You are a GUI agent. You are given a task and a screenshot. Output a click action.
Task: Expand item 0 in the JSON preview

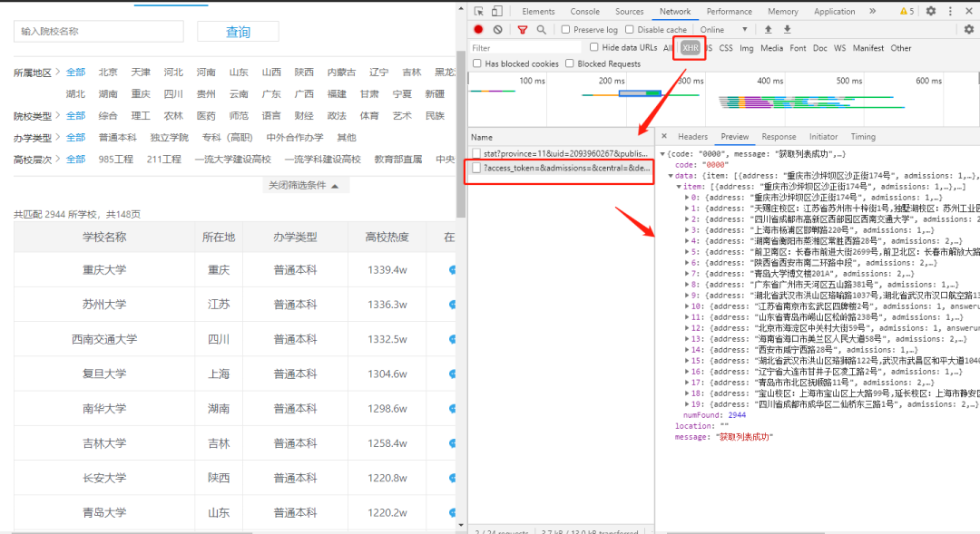pyautogui.click(x=687, y=198)
